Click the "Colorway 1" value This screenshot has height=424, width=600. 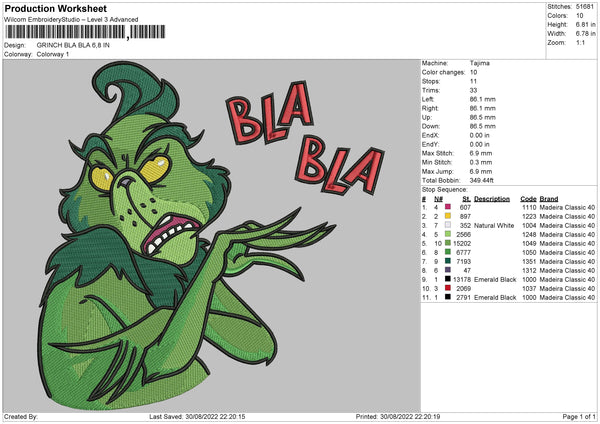(x=53, y=54)
